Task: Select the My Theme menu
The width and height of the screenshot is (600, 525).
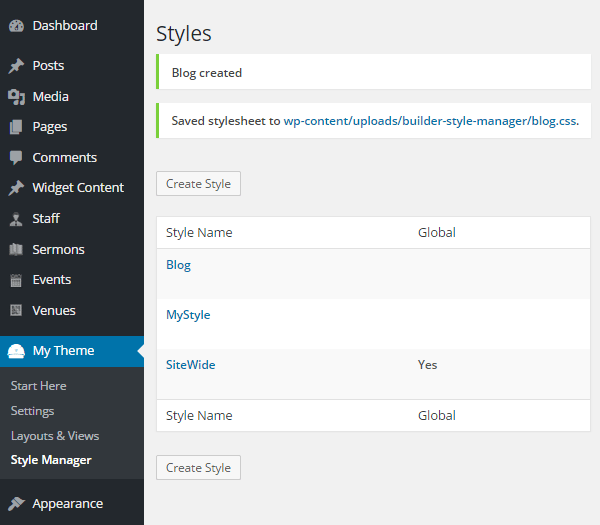Action: click(72, 351)
